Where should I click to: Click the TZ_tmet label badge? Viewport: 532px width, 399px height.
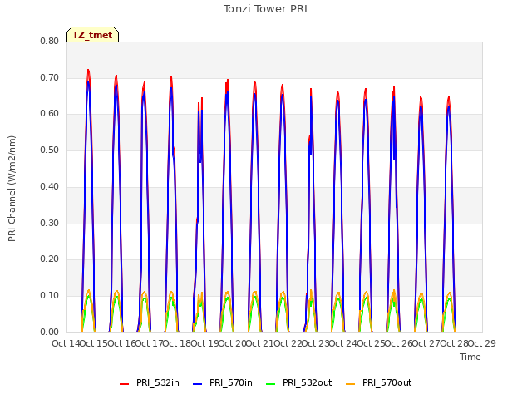[x=92, y=35]
